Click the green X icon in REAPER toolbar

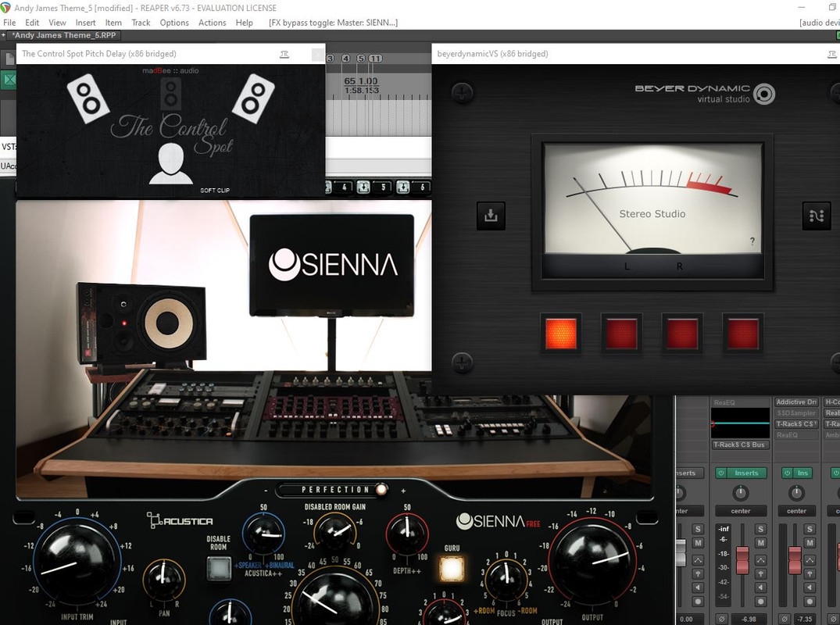(x=9, y=80)
